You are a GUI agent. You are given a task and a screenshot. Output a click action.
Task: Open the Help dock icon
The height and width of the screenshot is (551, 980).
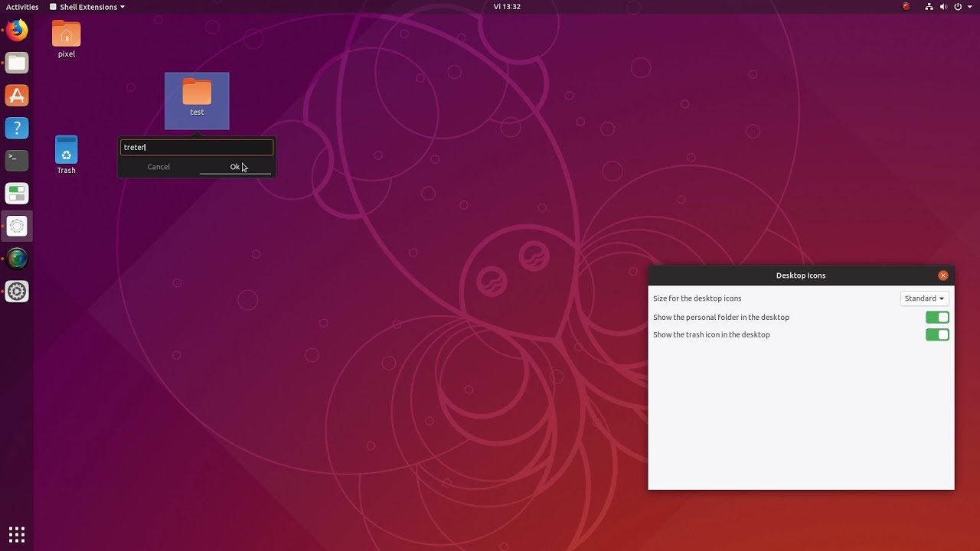(17, 128)
